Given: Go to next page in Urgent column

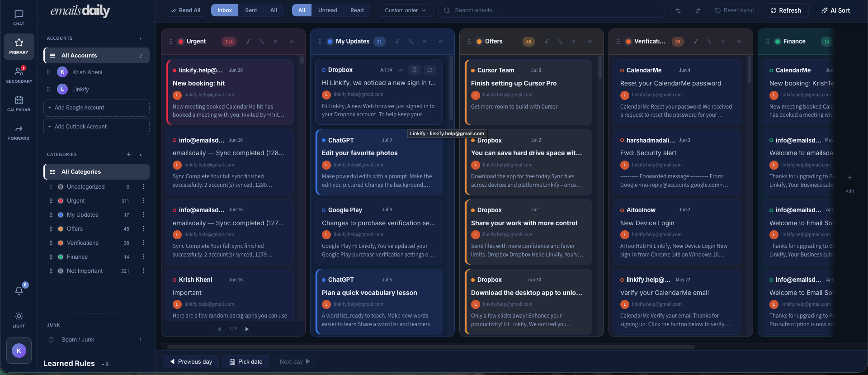Looking at the screenshot, I should (247, 329).
